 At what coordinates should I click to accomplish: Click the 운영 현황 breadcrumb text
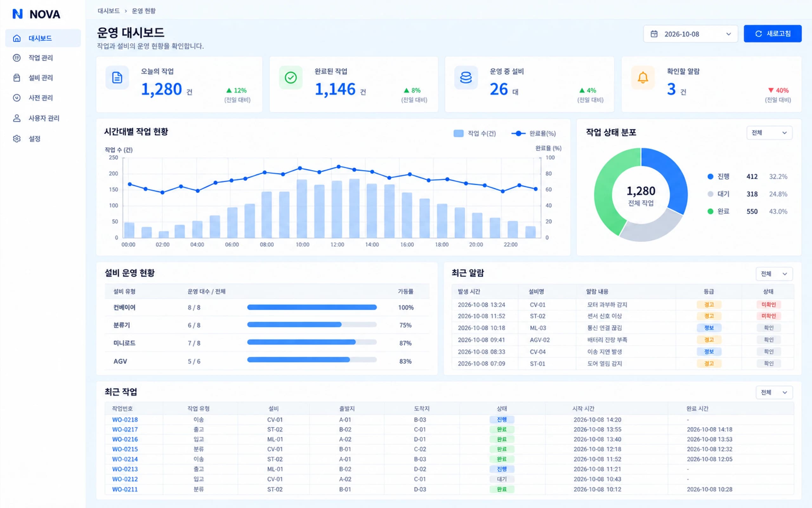144,11
